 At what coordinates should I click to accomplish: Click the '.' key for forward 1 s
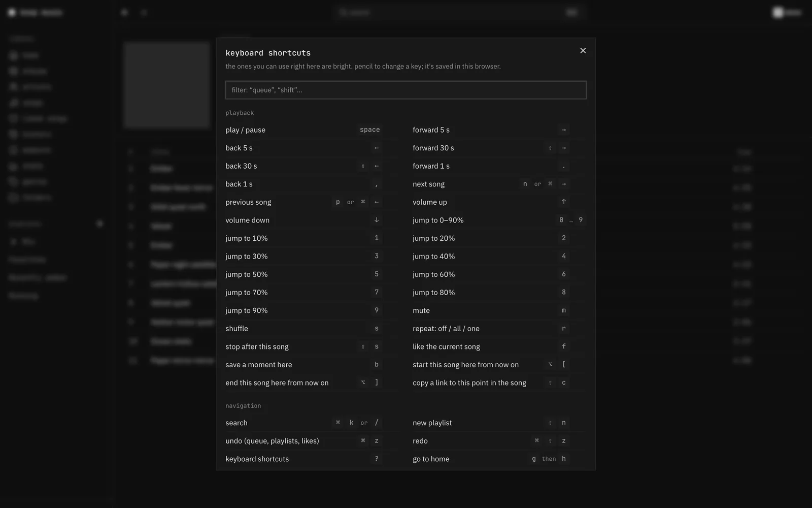563,166
